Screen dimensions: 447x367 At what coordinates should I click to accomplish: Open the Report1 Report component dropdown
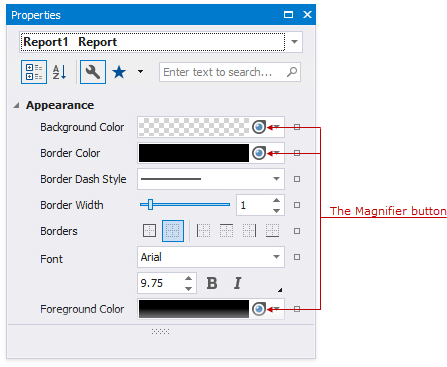(294, 42)
